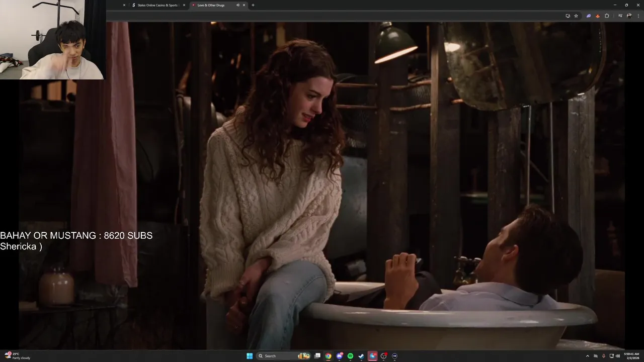
Task: Close the Love & Other Drugs tab
Action: pyautogui.click(x=244, y=5)
